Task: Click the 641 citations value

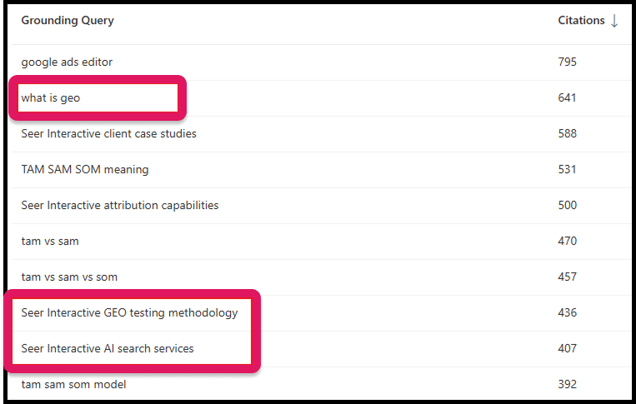Action: point(567,98)
